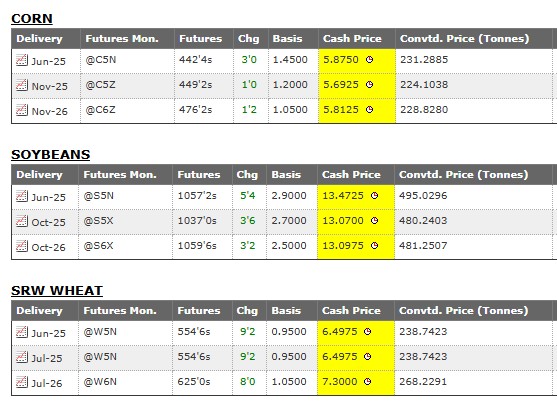Open chart icon for SRW Wheat Jul-25 row
Viewport: 557px width, 406px height.
point(22,357)
